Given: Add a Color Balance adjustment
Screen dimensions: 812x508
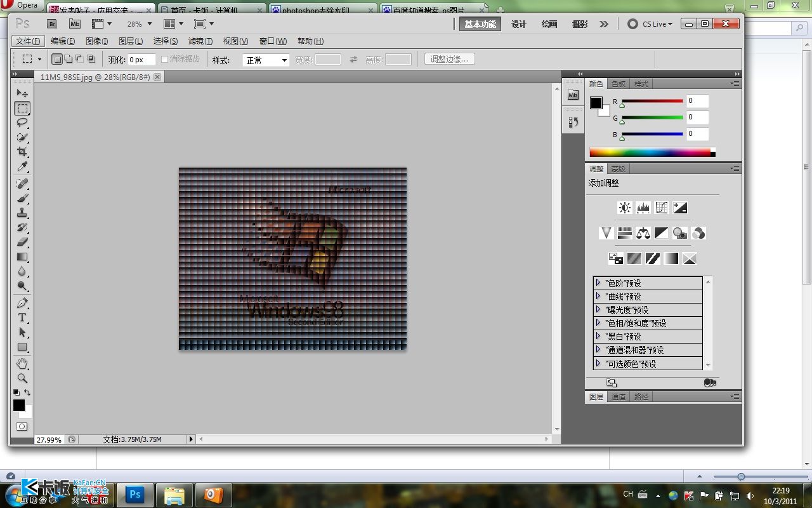Looking at the screenshot, I should click(643, 233).
